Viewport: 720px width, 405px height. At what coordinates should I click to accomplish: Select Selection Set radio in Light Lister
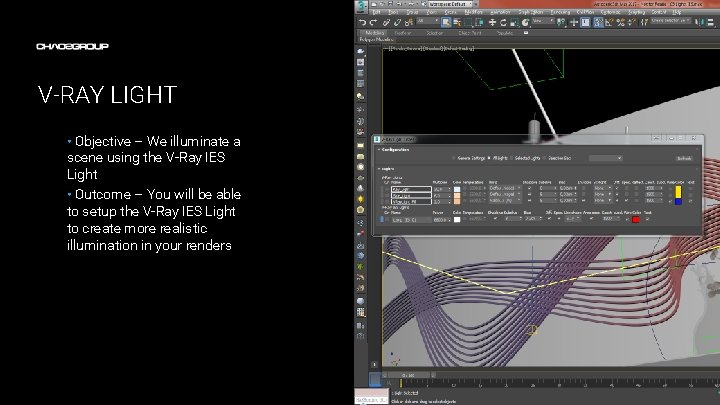[545, 158]
